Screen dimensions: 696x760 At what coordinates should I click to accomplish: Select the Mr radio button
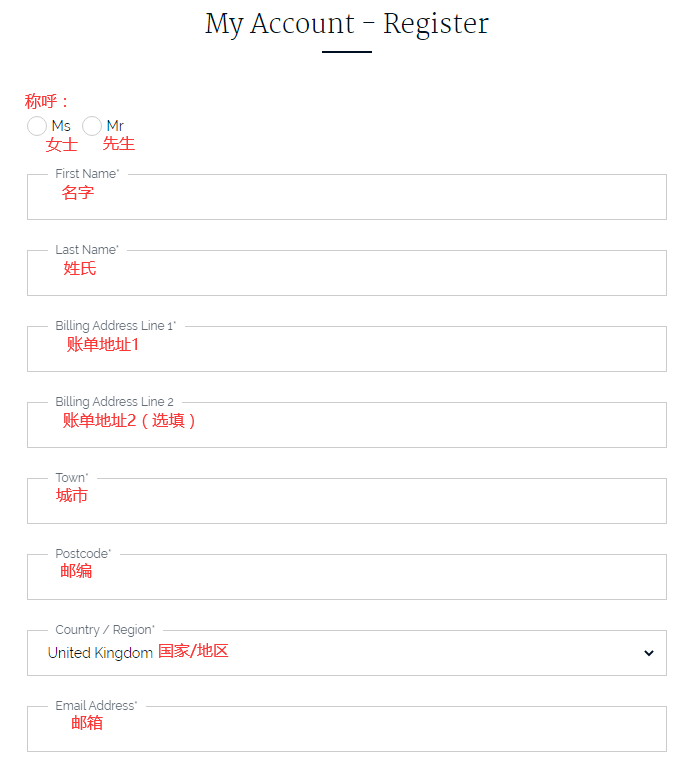(x=92, y=126)
